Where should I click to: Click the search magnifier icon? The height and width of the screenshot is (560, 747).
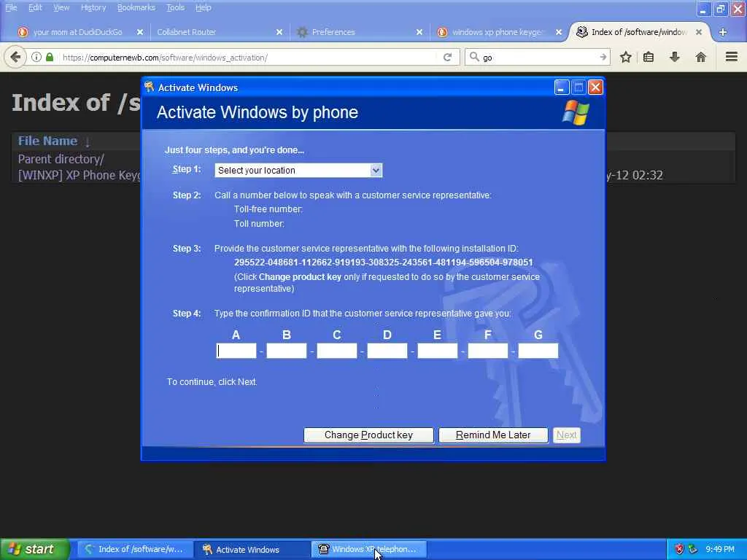474,57
